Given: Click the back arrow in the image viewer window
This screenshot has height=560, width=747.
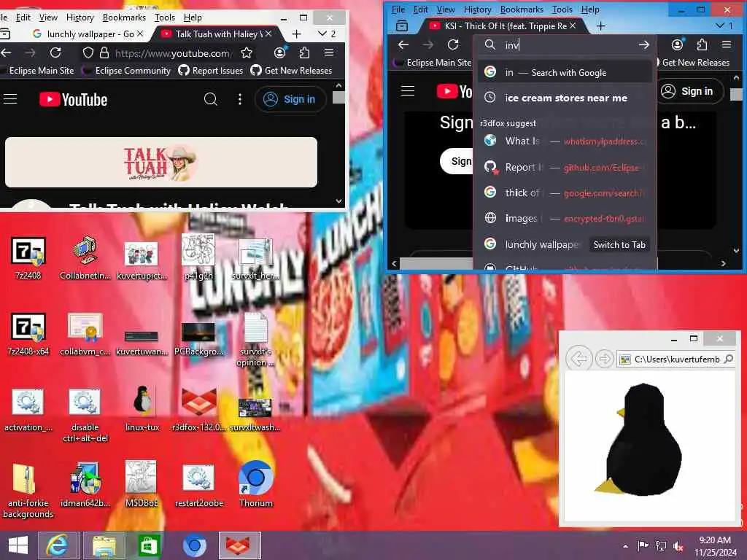Looking at the screenshot, I should pyautogui.click(x=578, y=359).
